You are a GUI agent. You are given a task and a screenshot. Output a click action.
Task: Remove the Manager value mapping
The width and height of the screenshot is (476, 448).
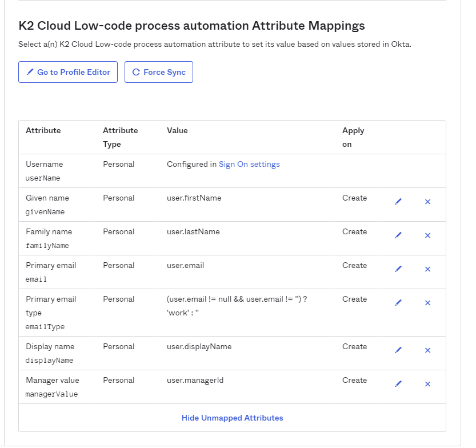click(427, 384)
